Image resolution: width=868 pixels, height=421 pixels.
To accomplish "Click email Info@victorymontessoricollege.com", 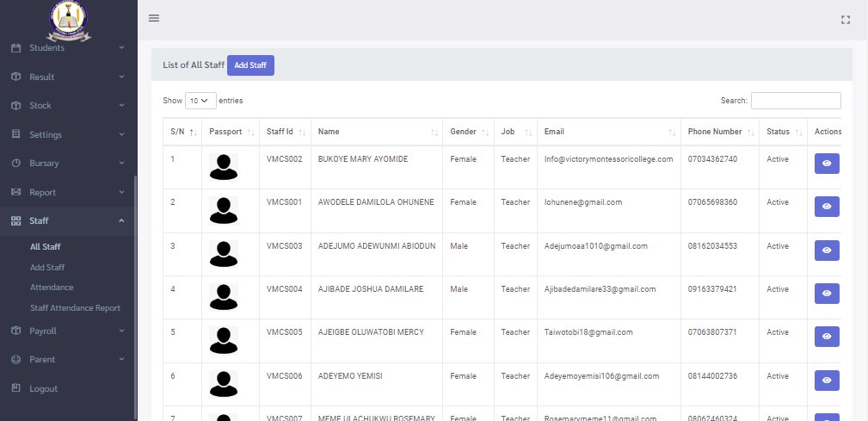I will (608, 159).
